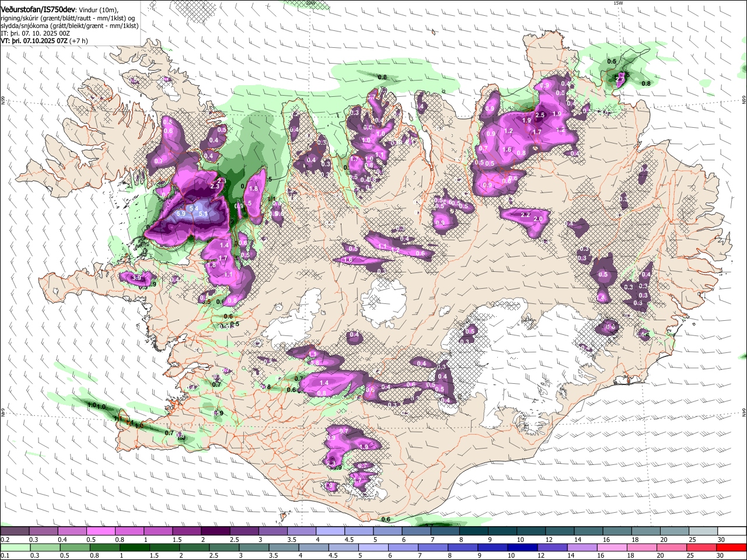747x560 pixels.
Task: Click the 'IT: þri. 07. 10. 2025 00Z' line
Action: pos(35,33)
